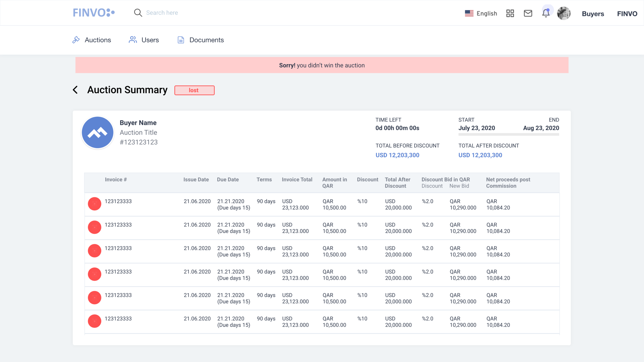The width and height of the screenshot is (644, 362).
Task: Click the lost status badge
Action: click(x=194, y=90)
